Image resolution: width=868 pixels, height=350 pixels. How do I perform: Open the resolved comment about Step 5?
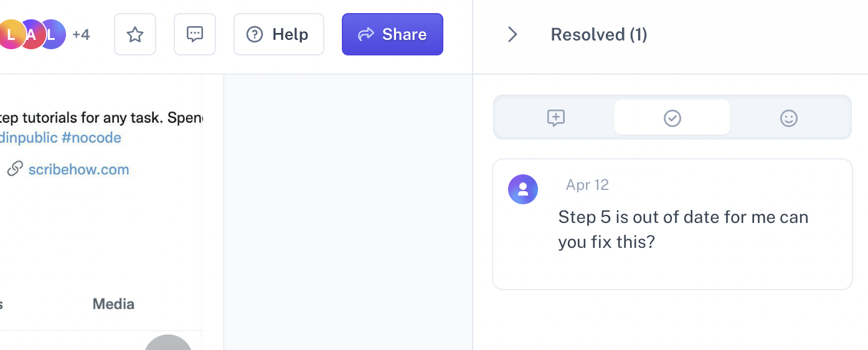pyautogui.click(x=672, y=224)
